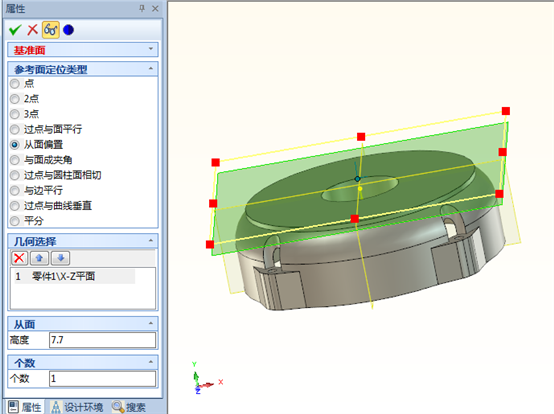Click the blue circle apply icon
Image resolution: width=554 pixels, height=414 pixels.
tap(68, 30)
